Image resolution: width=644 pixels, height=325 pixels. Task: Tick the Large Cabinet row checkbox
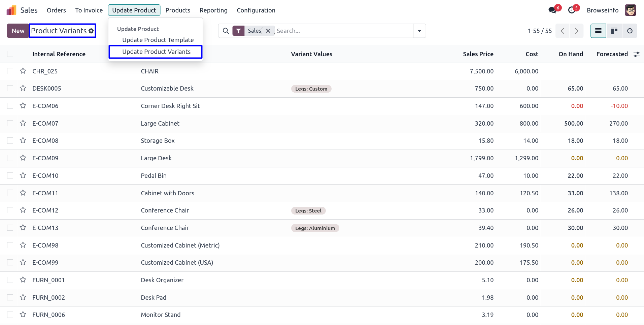tap(10, 123)
